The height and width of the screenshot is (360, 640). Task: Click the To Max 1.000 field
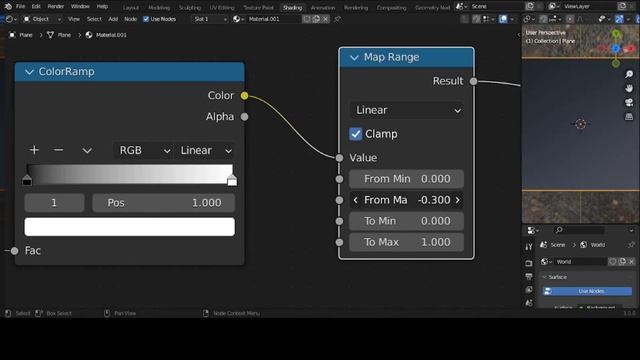click(407, 242)
